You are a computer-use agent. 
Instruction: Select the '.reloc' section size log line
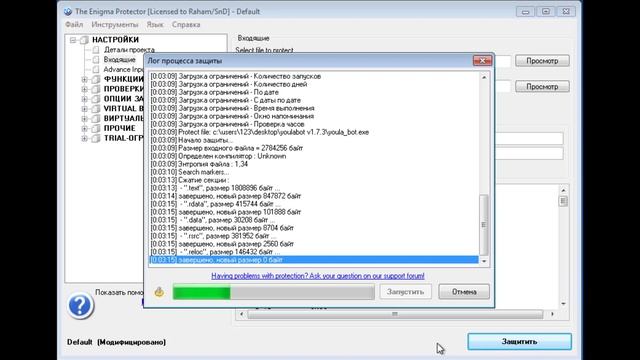click(x=314, y=252)
